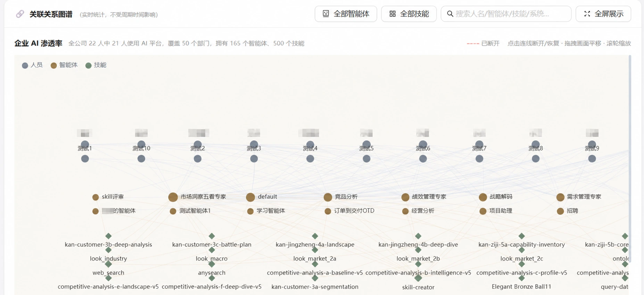Viewport: 644px width, 295px height.
Task: Select the 市场洞察五看专家 agent node
Action: [x=173, y=197]
